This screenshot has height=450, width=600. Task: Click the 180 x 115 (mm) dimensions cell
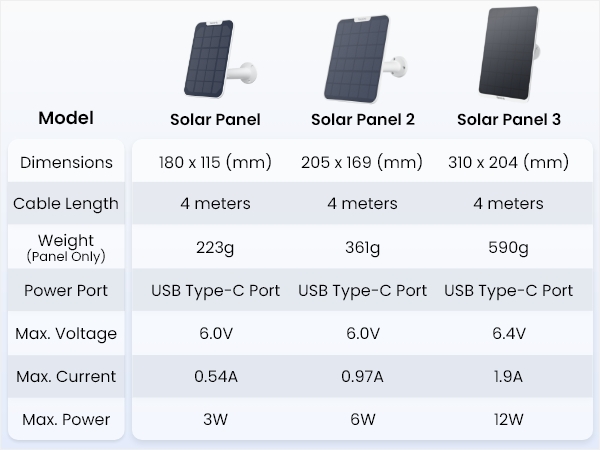point(216,162)
